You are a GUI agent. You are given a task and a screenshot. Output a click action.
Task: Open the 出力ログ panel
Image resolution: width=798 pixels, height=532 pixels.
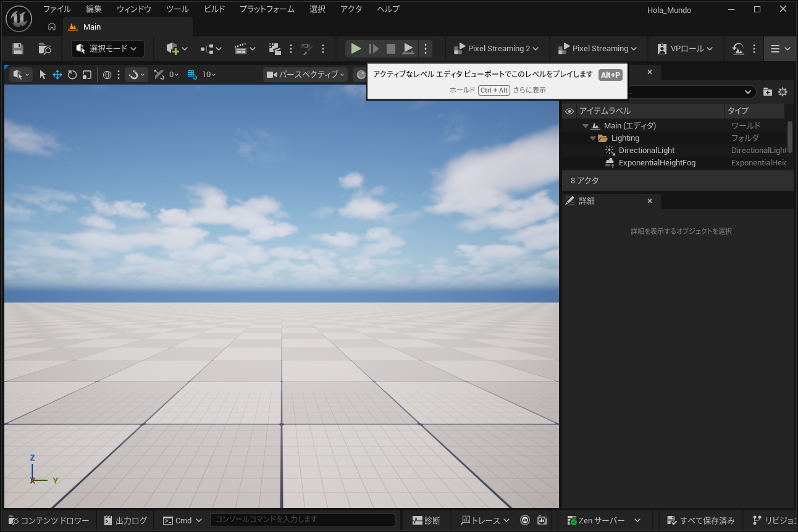126,520
